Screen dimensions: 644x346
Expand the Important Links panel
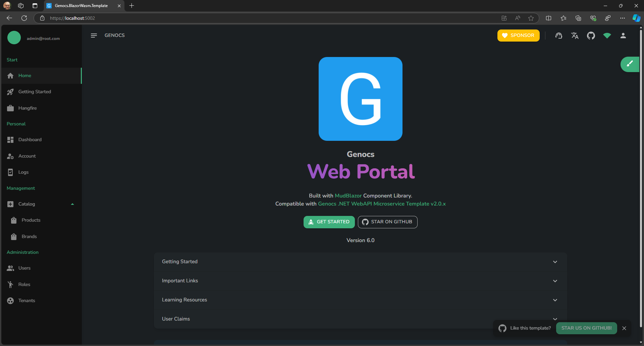click(x=360, y=281)
